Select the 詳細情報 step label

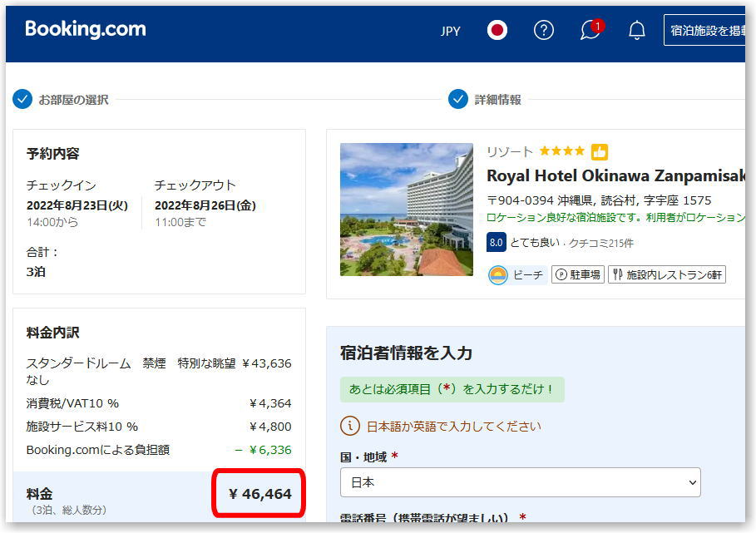[x=497, y=100]
